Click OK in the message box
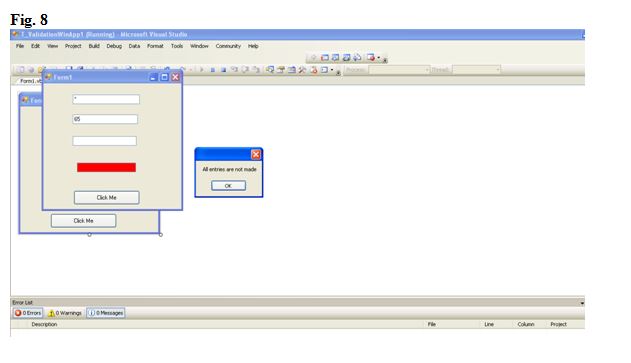This screenshot has height=363, width=631. [x=228, y=186]
